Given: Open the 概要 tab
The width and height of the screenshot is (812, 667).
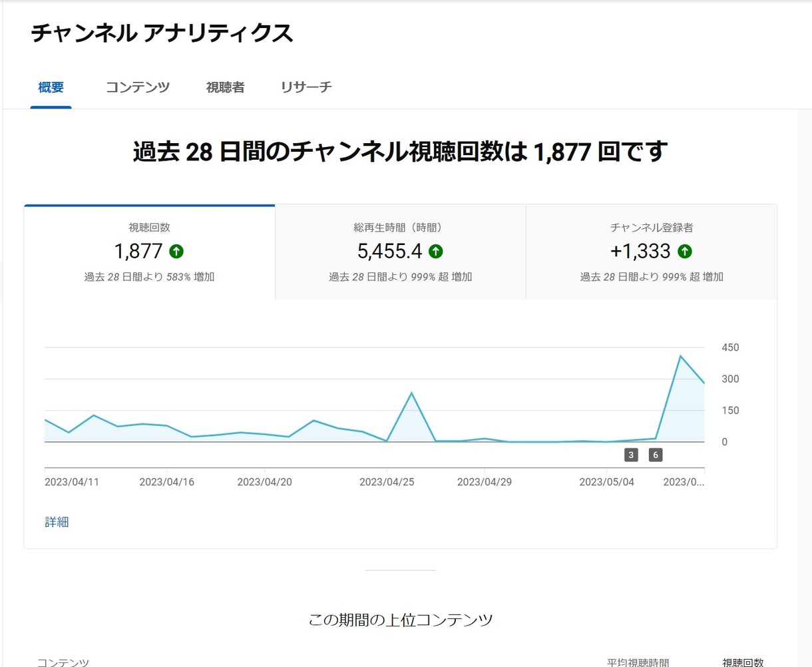Looking at the screenshot, I should [x=51, y=87].
